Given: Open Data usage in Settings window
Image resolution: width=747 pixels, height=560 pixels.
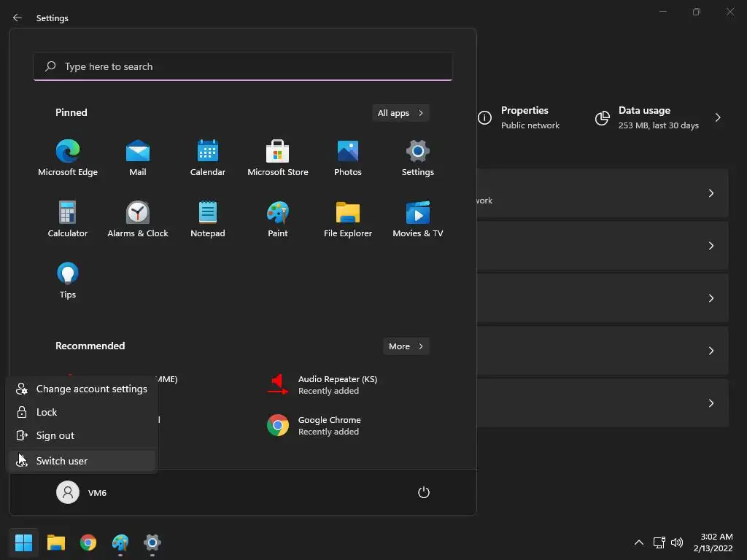Looking at the screenshot, I should (658, 117).
